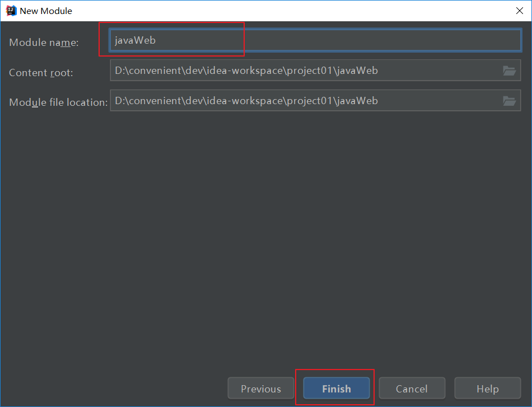Viewport: 532px width, 407px height.
Task: Cancel the New Module dialog
Action: 412,389
